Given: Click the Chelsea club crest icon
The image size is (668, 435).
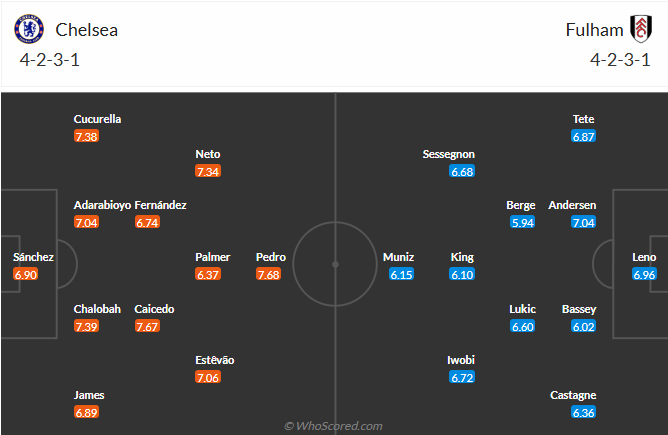Looking at the screenshot, I should pyautogui.click(x=30, y=29).
